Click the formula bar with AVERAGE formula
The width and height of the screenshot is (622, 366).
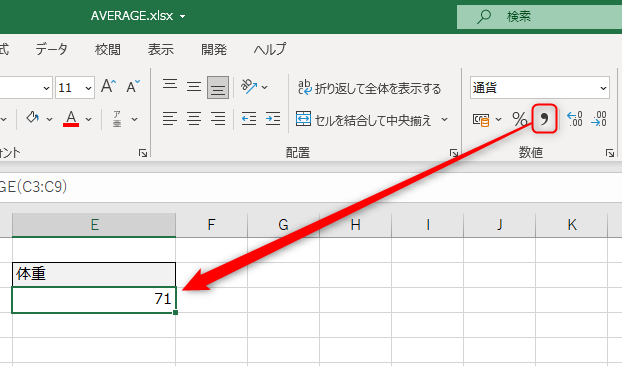click(x=311, y=187)
